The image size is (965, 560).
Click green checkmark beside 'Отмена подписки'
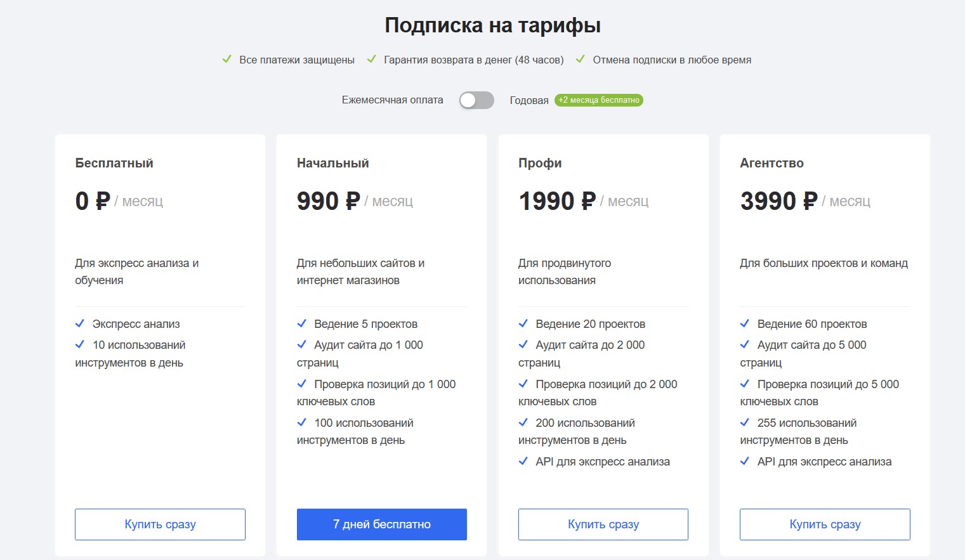click(x=580, y=60)
